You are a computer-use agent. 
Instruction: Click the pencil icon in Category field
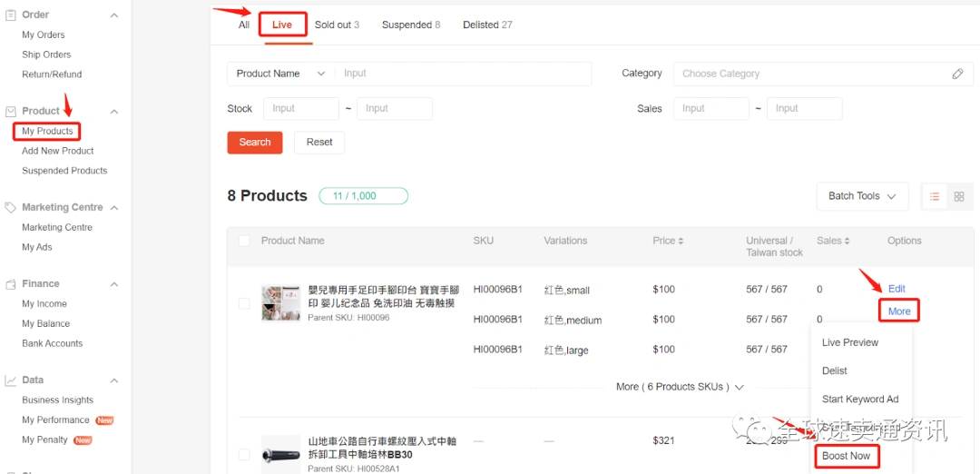[x=957, y=74]
